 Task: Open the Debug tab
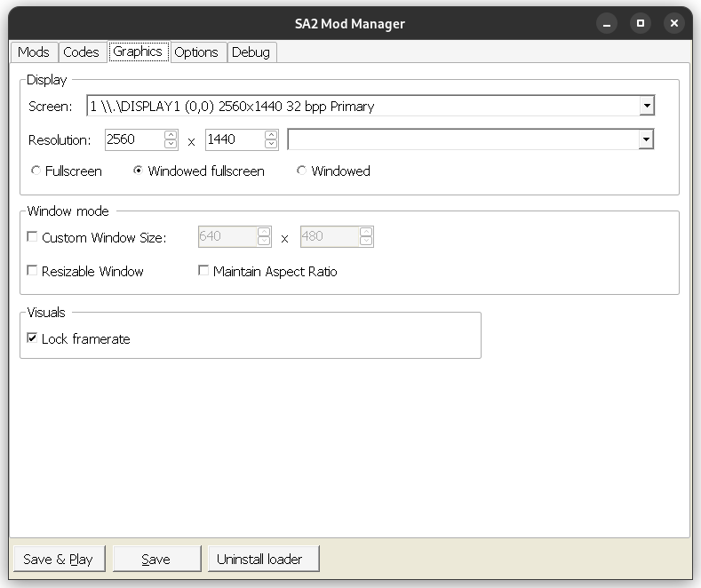pos(251,52)
